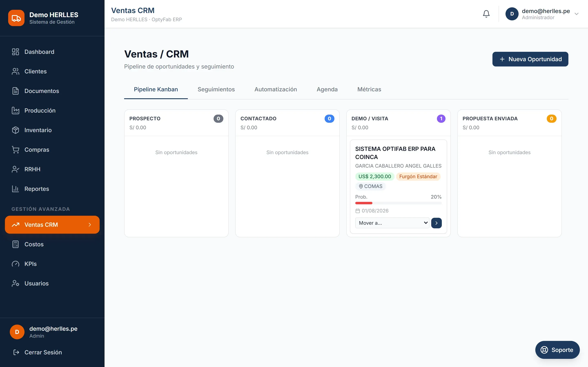Open Inventario box icon in sidebar
The height and width of the screenshot is (367, 588).
click(x=16, y=130)
